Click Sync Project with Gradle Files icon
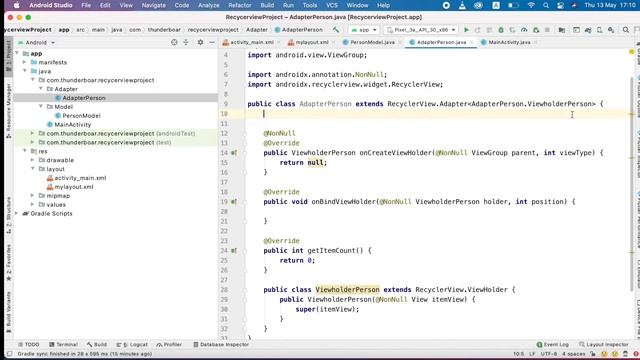 [588, 30]
